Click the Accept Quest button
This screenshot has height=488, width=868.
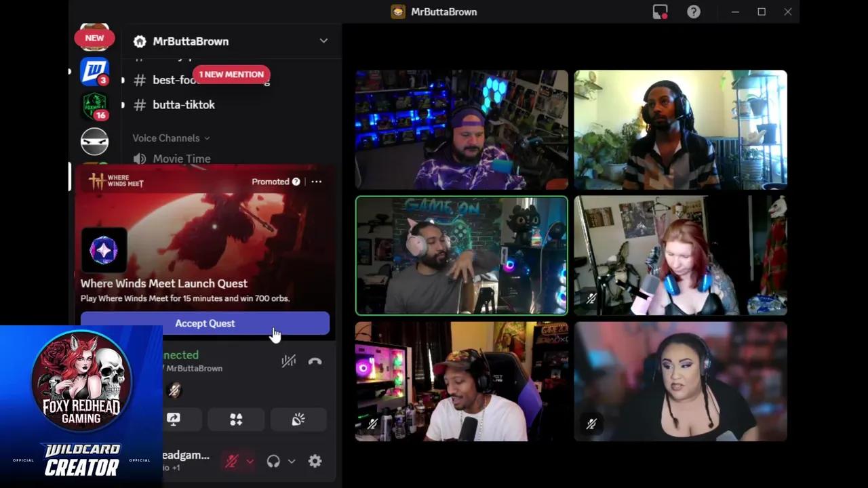tap(205, 323)
